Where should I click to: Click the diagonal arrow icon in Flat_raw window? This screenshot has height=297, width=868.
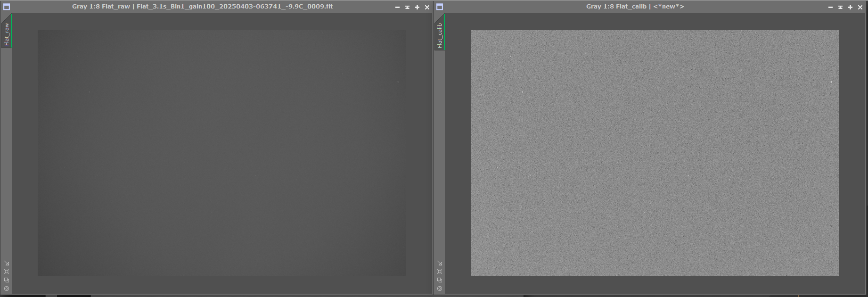[x=7, y=263]
